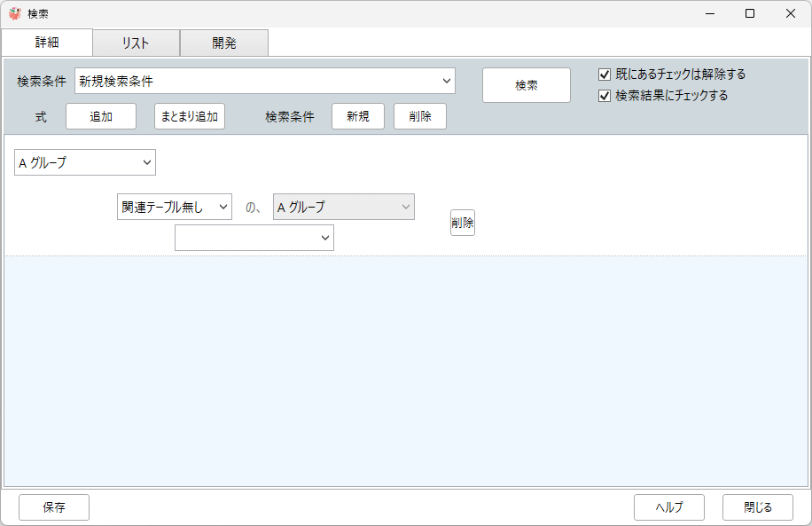Create a search condition with 新規
The width and height of the screenshot is (812, 526).
(x=358, y=116)
